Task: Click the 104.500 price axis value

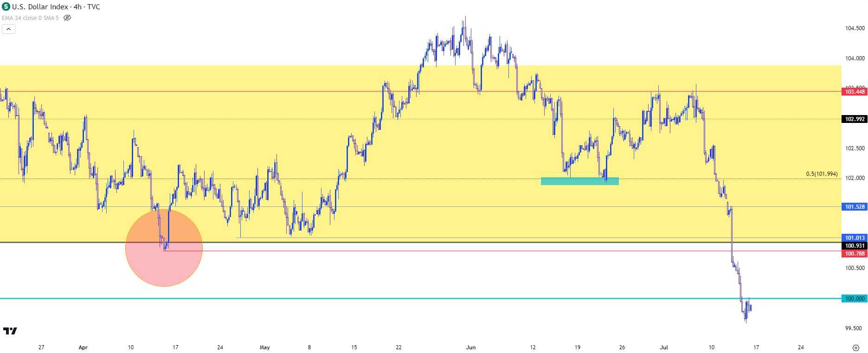Action: 855,28
